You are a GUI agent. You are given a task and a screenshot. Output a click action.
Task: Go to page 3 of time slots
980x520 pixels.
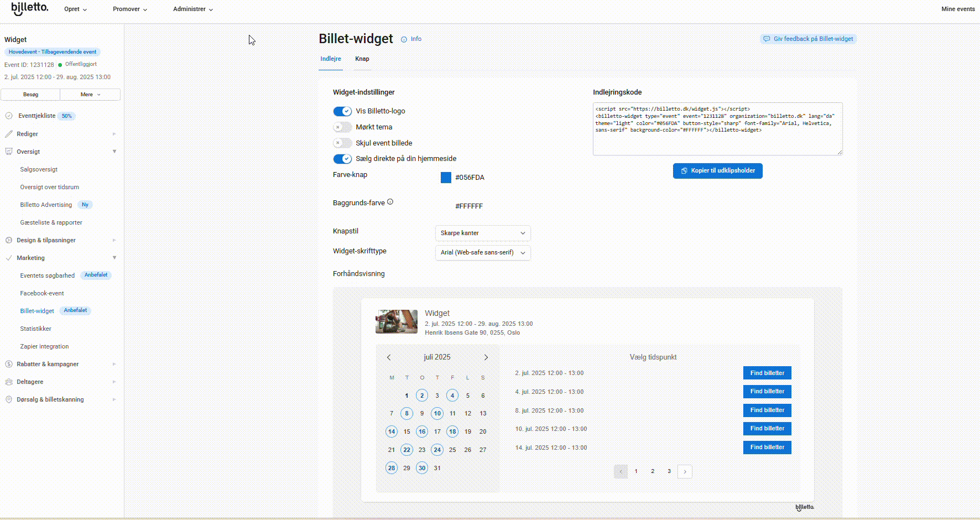[669, 471]
